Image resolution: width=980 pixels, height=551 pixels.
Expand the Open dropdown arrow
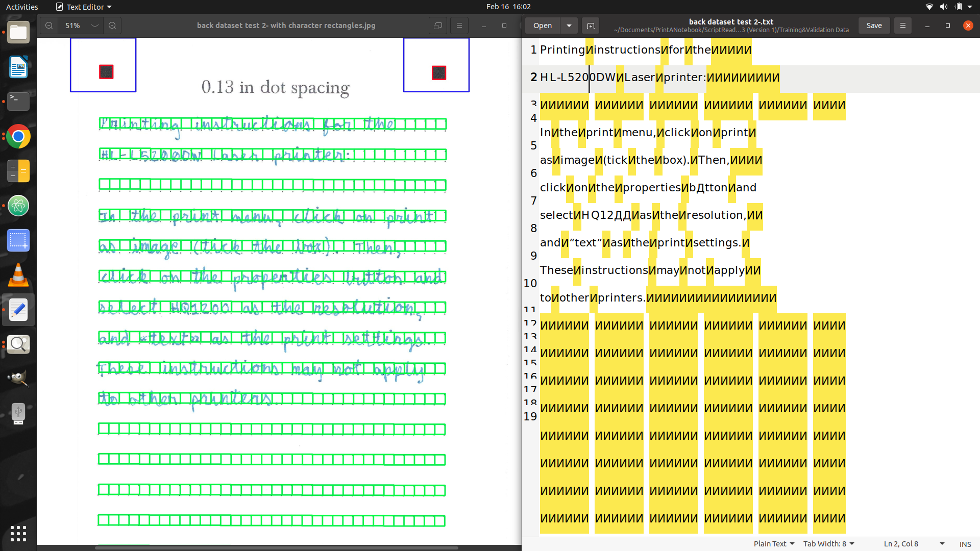569,26
